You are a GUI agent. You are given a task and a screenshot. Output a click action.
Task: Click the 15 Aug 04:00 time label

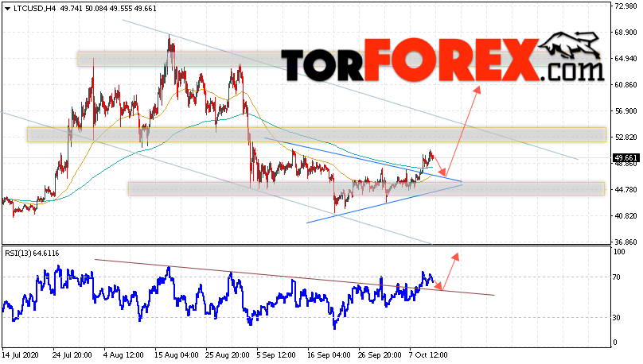click(177, 354)
